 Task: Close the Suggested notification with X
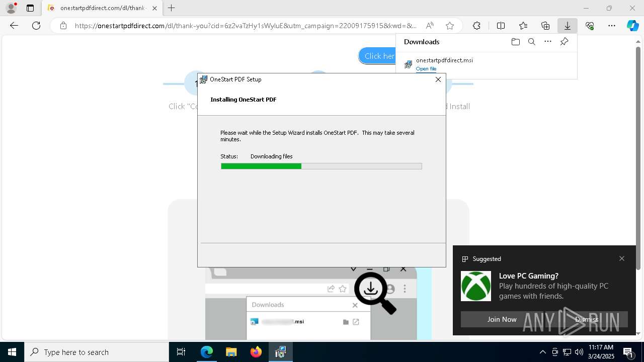[622, 258]
